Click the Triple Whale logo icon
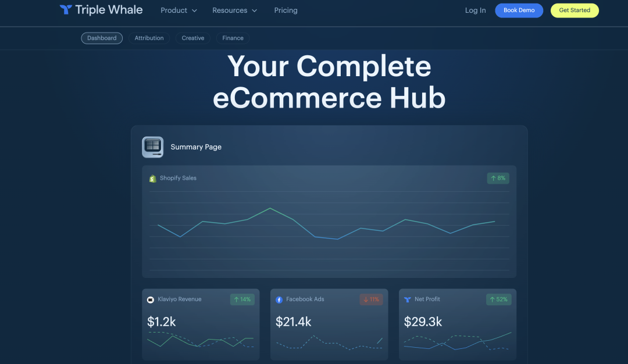This screenshot has width=628, height=364. [x=66, y=10]
